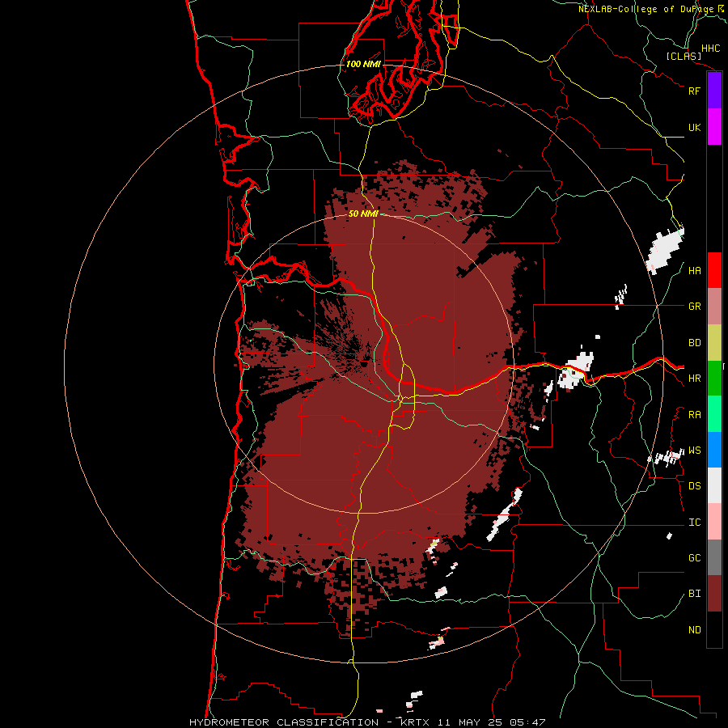The image size is (728, 728).
Task: Click the 'DS' legend label
Action: coord(695,486)
